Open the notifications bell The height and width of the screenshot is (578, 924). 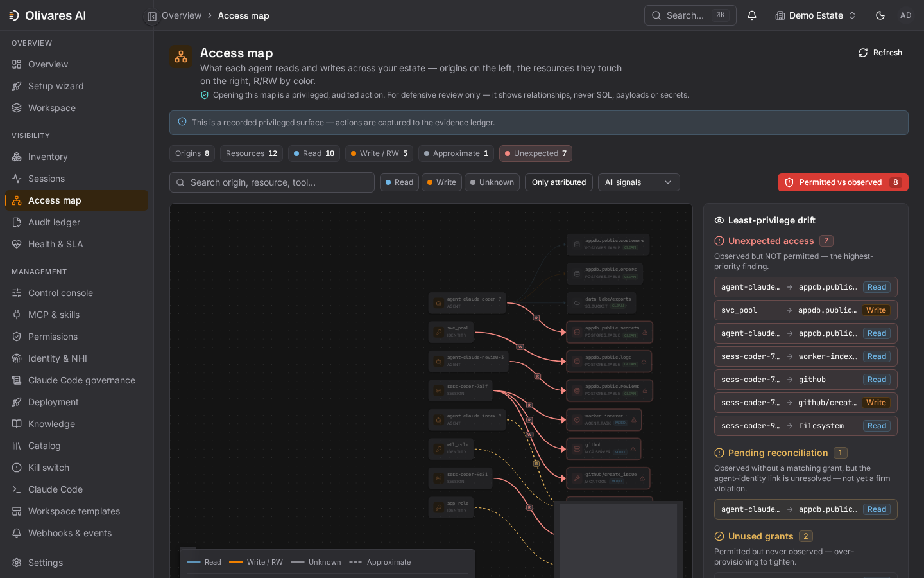(x=752, y=15)
